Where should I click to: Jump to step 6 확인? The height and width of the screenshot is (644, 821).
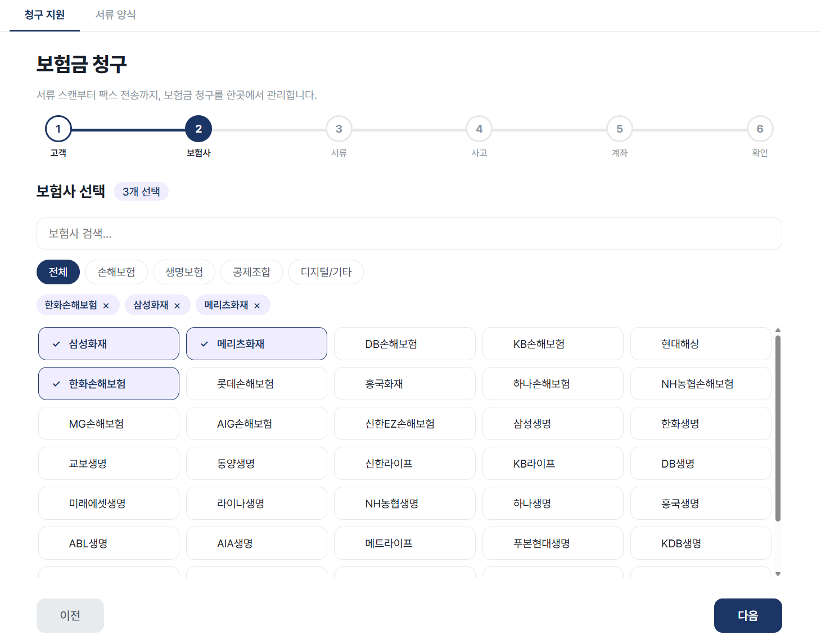click(x=760, y=129)
